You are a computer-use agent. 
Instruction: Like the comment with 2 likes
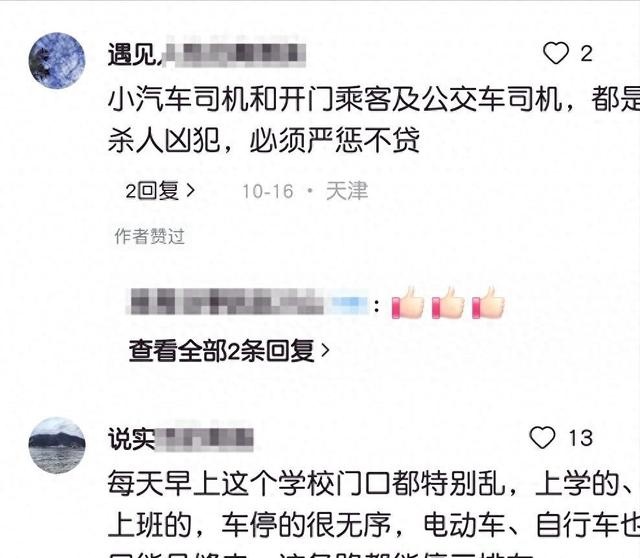(556, 53)
